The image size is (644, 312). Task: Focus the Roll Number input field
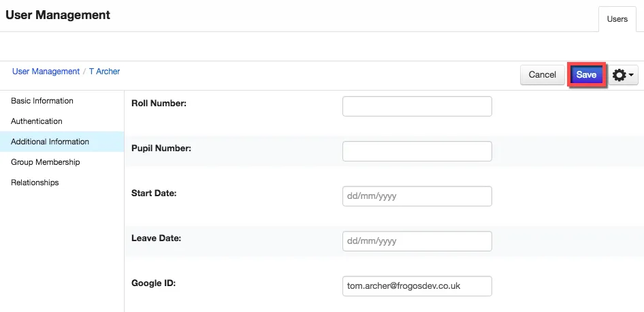click(417, 106)
